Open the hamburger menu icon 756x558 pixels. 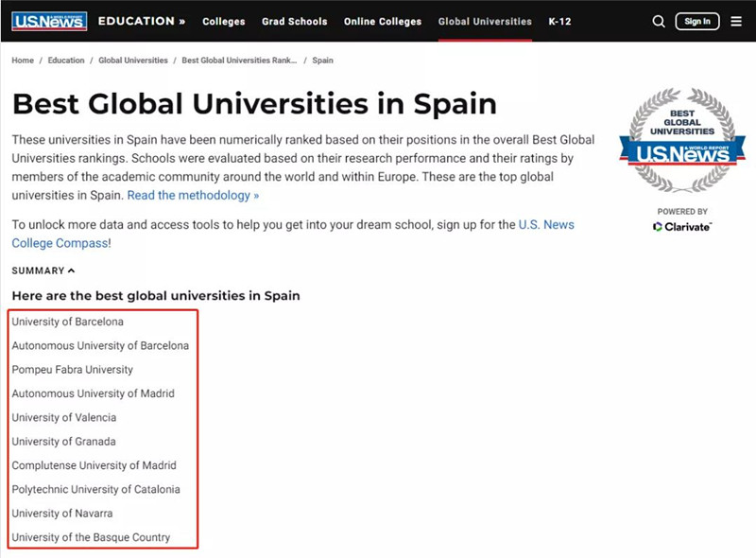click(736, 21)
